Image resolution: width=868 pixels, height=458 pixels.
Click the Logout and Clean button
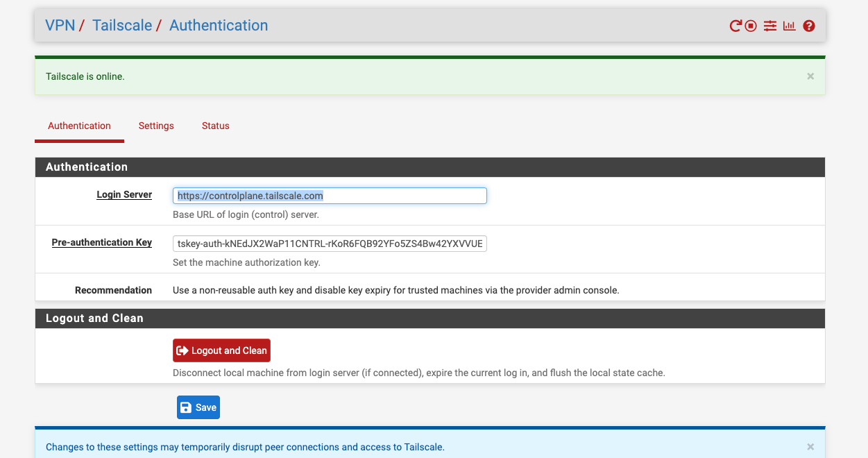(221, 350)
